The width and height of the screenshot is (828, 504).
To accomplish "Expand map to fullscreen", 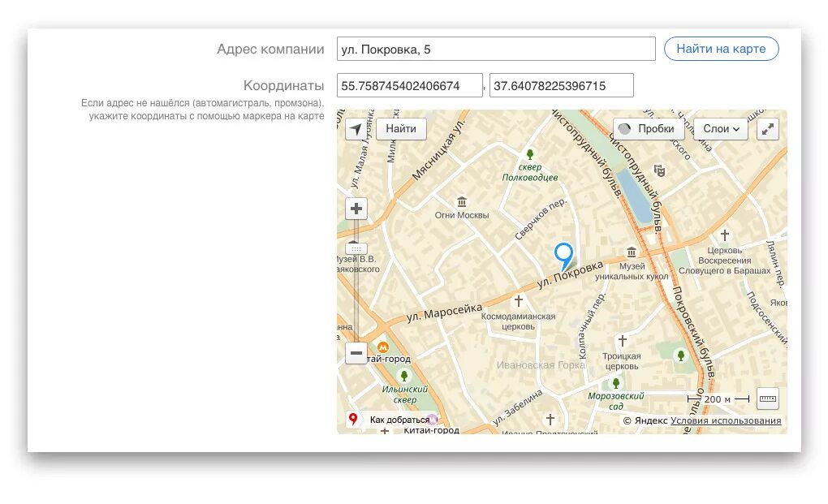I will 768,129.
